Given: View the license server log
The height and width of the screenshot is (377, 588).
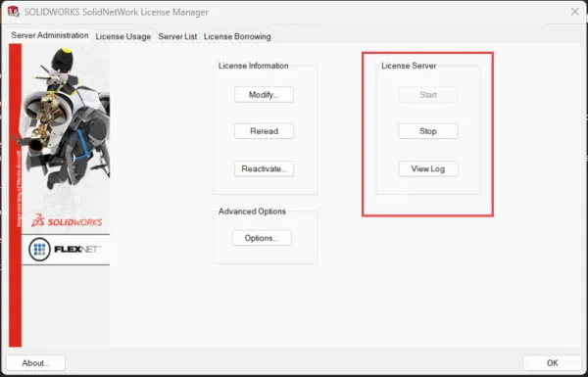Looking at the screenshot, I should pyautogui.click(x=428, y=168).
